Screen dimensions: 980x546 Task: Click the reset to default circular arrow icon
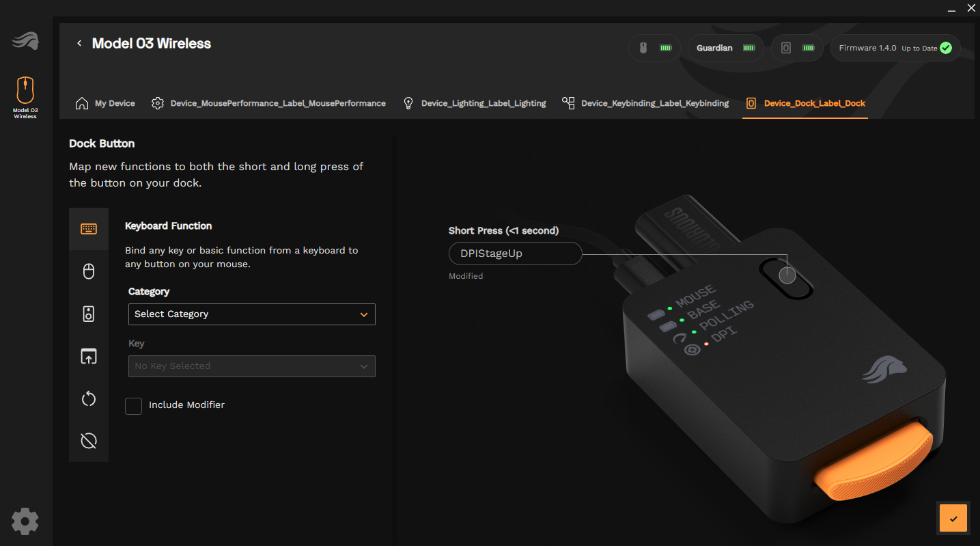[89, 399]
